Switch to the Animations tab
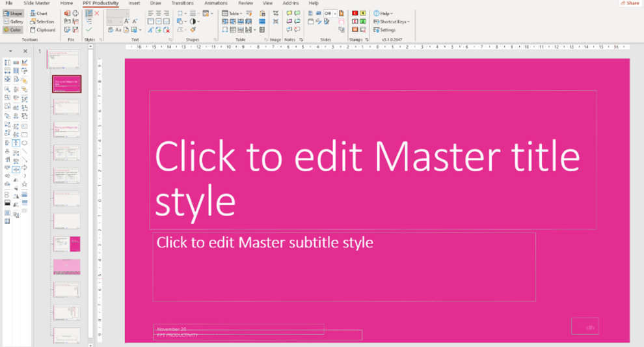Image resolution: width=644 pixels, height=347 pixels. [215, 3]
